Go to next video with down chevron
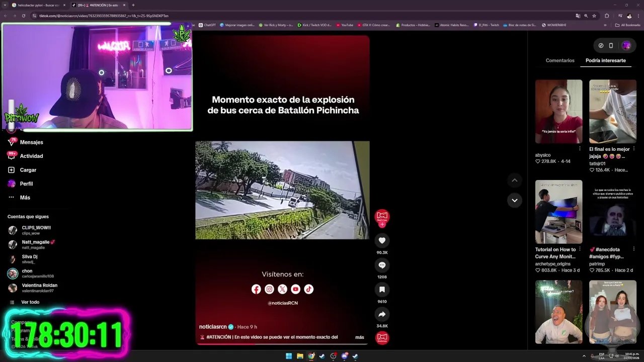 click(x=514, y=200)
